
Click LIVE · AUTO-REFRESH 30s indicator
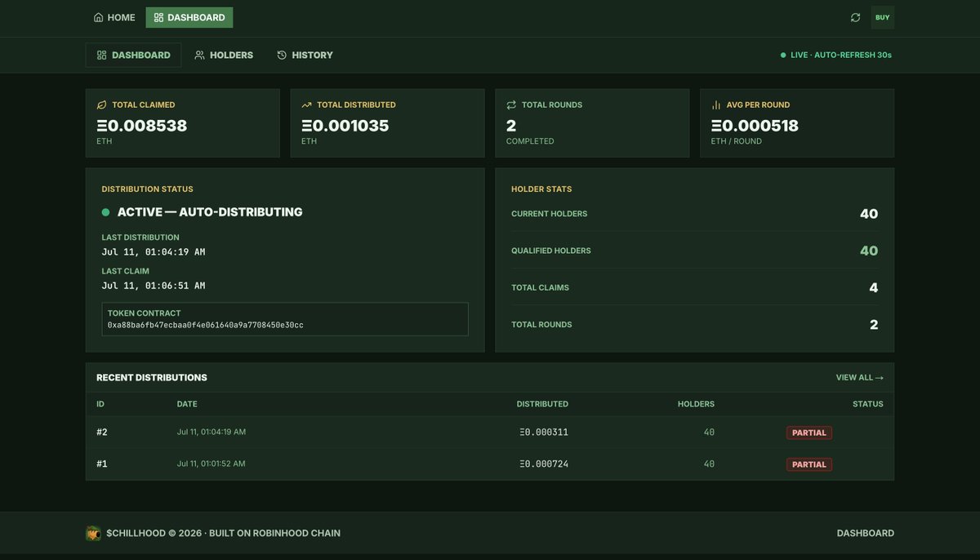(836, 55)
